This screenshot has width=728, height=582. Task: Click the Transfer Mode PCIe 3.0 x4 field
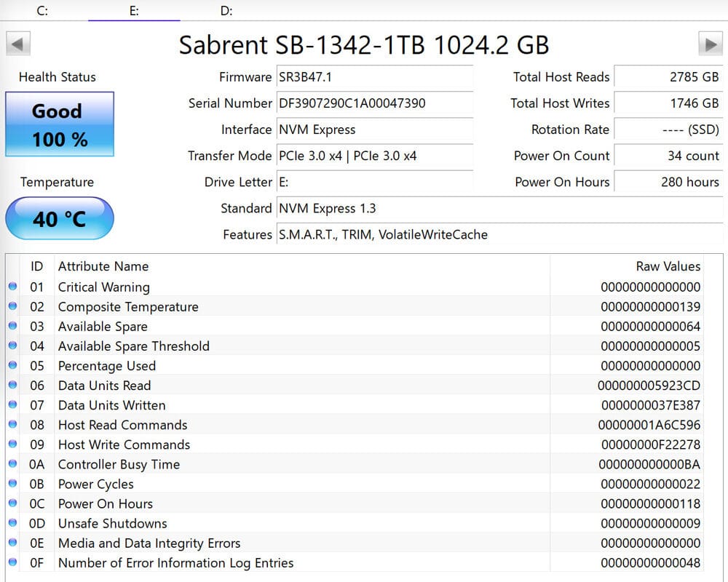click(375, 156)
